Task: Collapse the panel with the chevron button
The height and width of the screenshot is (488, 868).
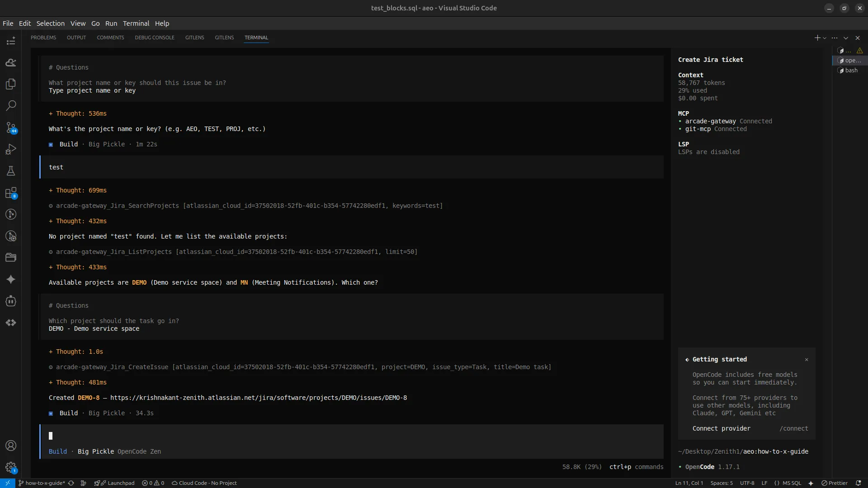Action: (x=846, y=38)
